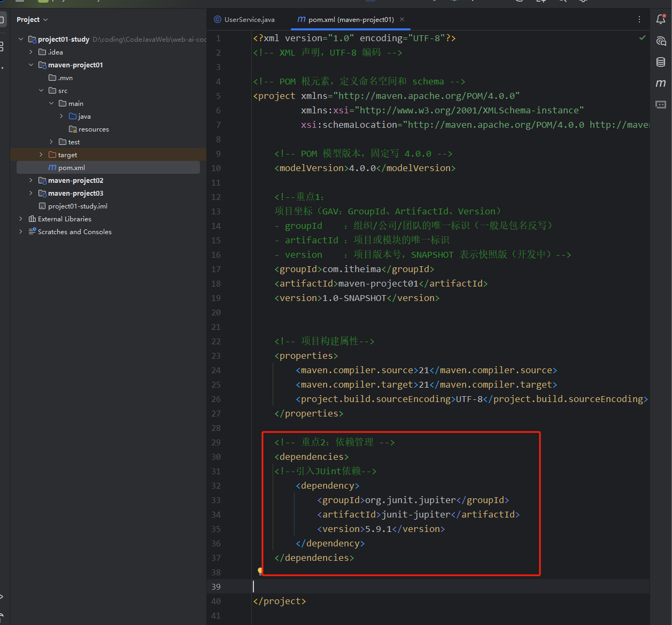Click the pom.xml Maven file icon in tree
This screenshot has height=625, width=672.
coord(52,167)
